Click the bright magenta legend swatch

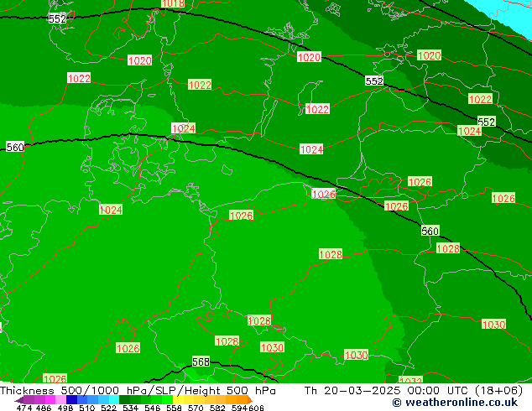[x=50, y=400]
